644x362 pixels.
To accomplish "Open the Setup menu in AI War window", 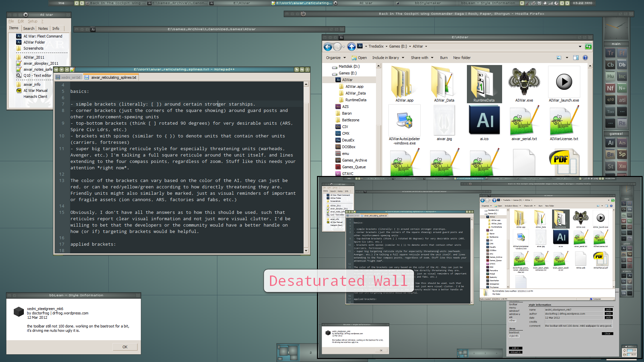I will click(x=33, y=21).
